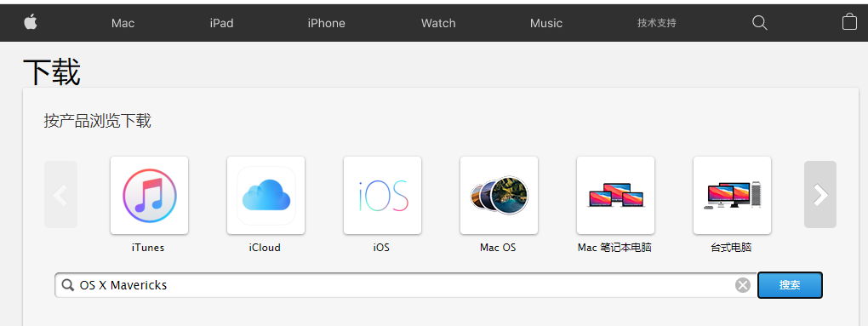
Task: Select the Mac 笔记本电脑 laptops icon
Action: [x=615, y=196]
